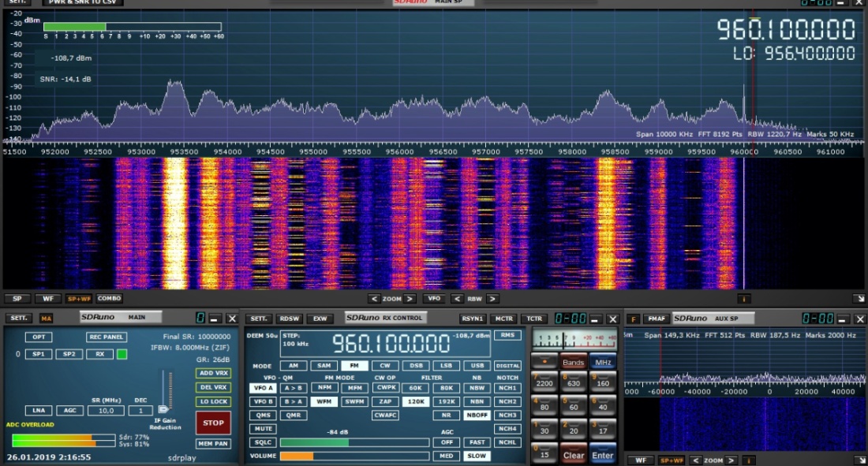868x466 pixels.
Task: Select USB demodulation mode
Action: tap(477, 366)
